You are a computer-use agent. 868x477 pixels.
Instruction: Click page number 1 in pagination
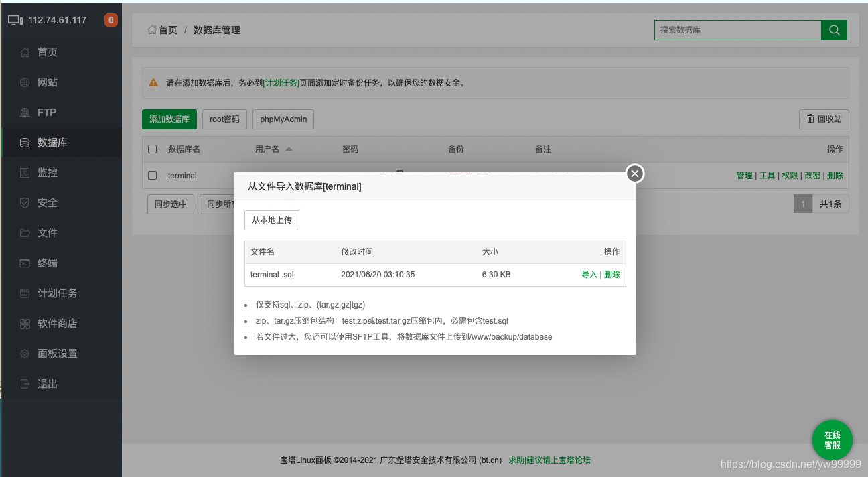pyautogui.click(x=802, y=204)
